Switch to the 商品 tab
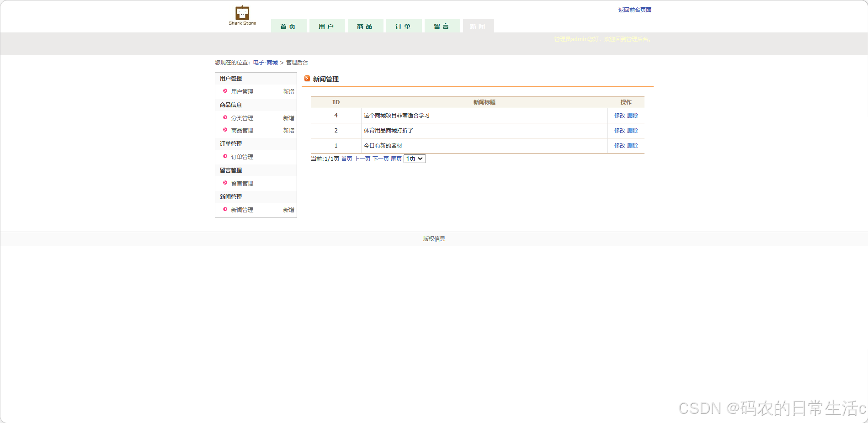The height and width of the screenshot is (423, 868). point(365,26)
